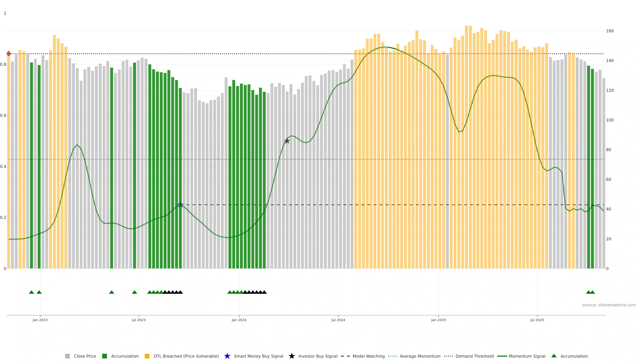Click the blue star marker where the dashed line begins
The width and height of the screenshot is (644, 362).
pyautogui.click(x=180, y=205)
